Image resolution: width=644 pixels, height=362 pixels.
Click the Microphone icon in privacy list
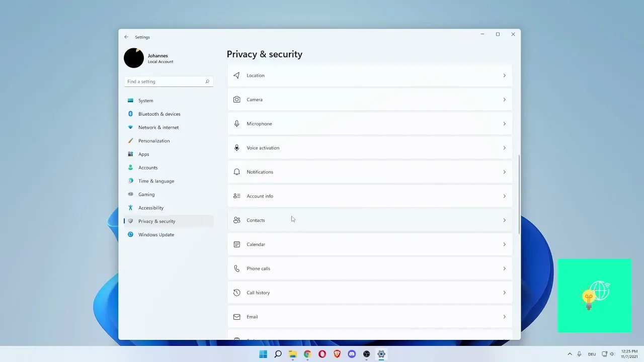[x=236, y=124]
